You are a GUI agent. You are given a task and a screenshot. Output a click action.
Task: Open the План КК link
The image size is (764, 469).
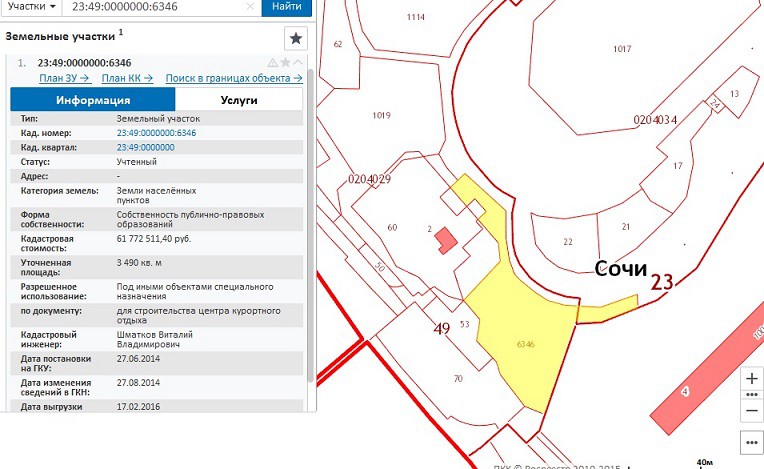[x=127, y=78]
